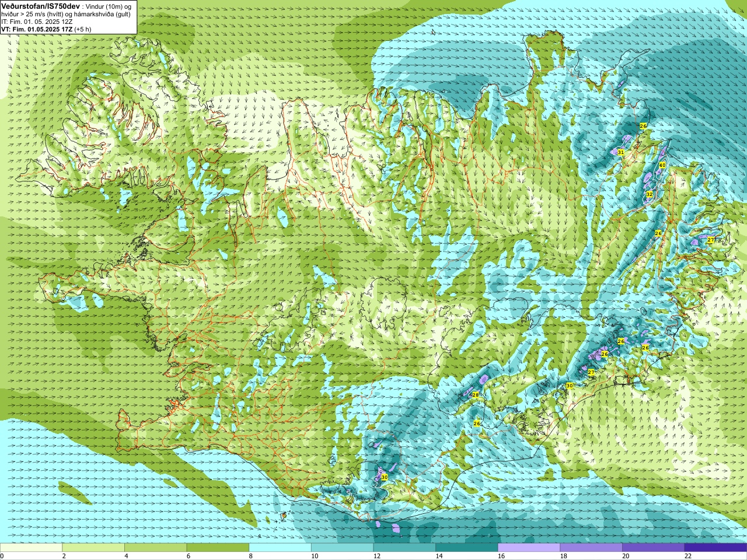Pick the light green 2–4 m/s legend swatch

93,548
